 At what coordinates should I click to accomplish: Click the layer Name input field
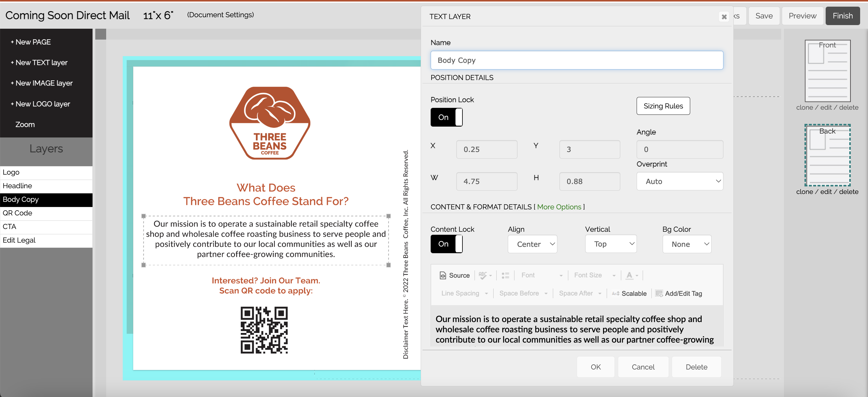pyautogui.click(x=576, y=60)
